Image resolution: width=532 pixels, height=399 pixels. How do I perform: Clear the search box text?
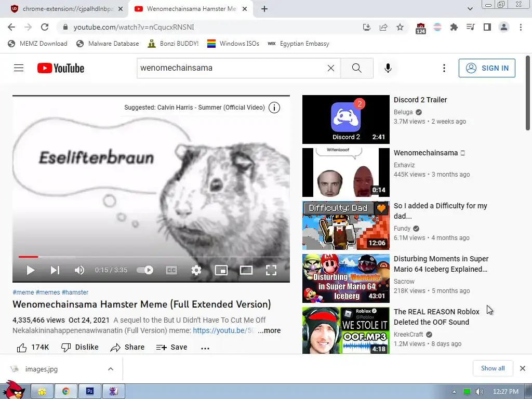pos(331,68)
